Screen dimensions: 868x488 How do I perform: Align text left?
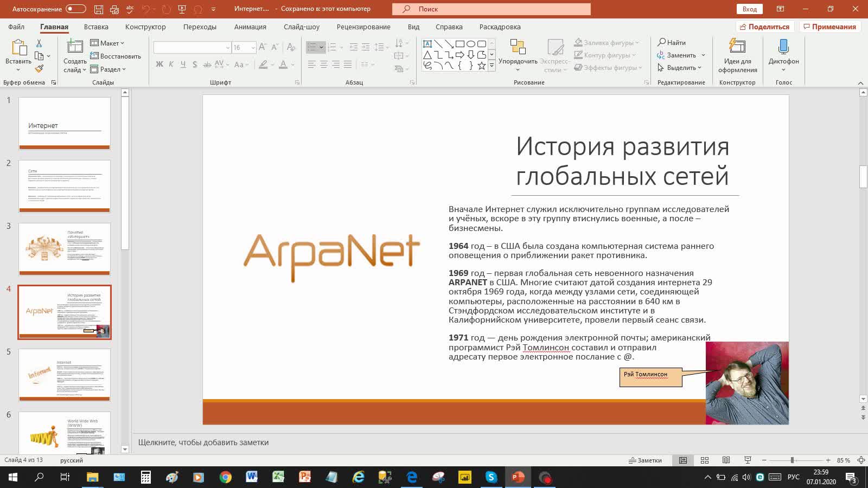(311, 64)
